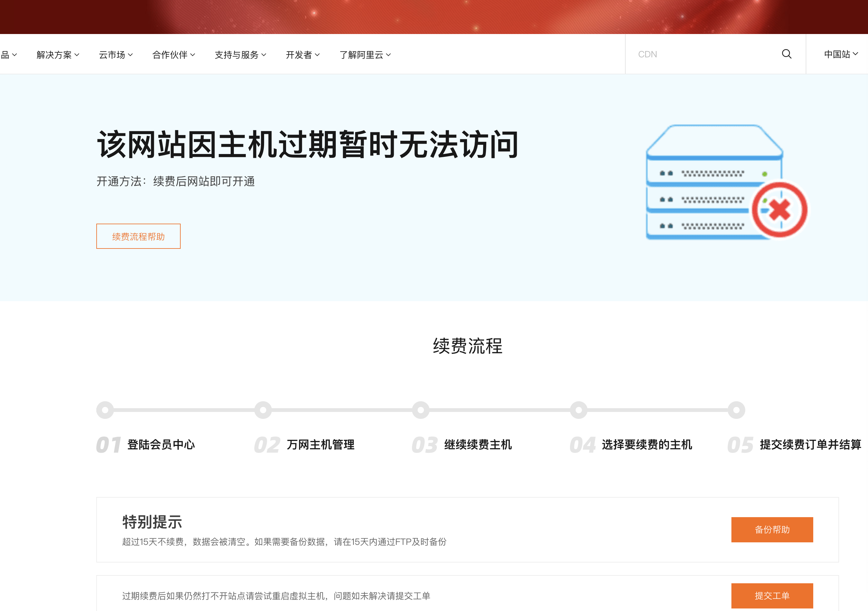Open the 开发者 menu
The image size is (868, 611).
[302, 55]
